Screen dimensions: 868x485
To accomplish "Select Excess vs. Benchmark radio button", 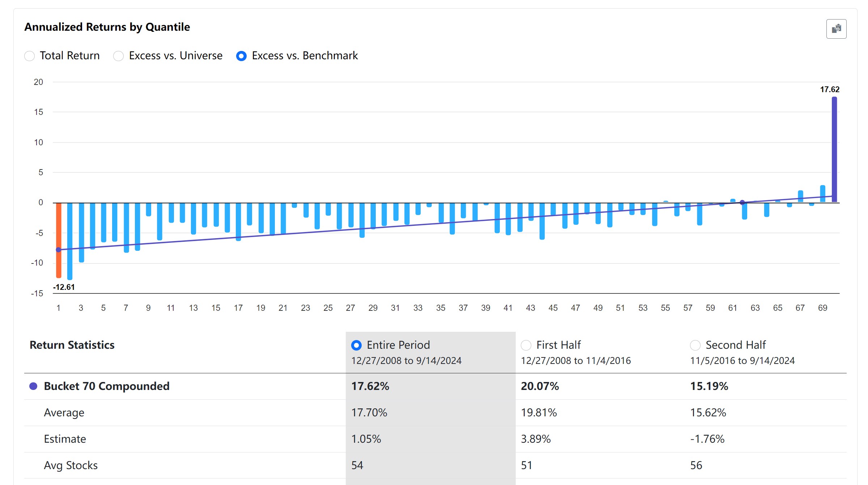I will click(241, 56).
